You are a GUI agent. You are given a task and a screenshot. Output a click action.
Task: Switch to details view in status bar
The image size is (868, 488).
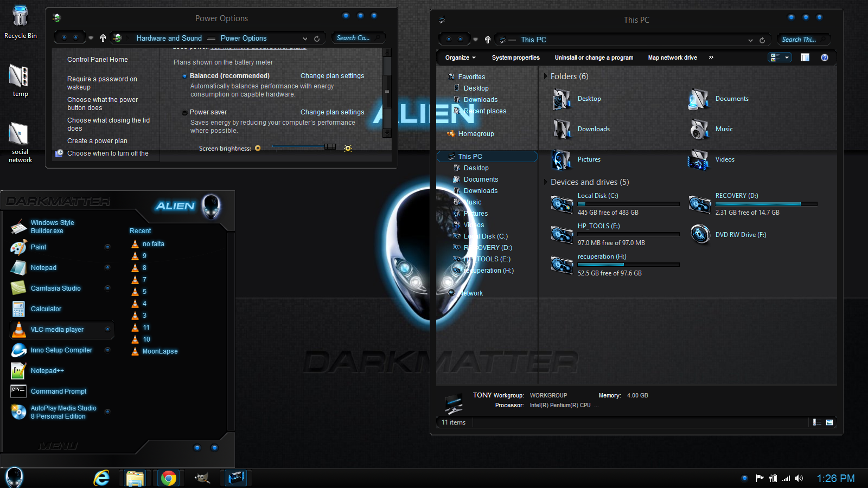coord(817,422)
